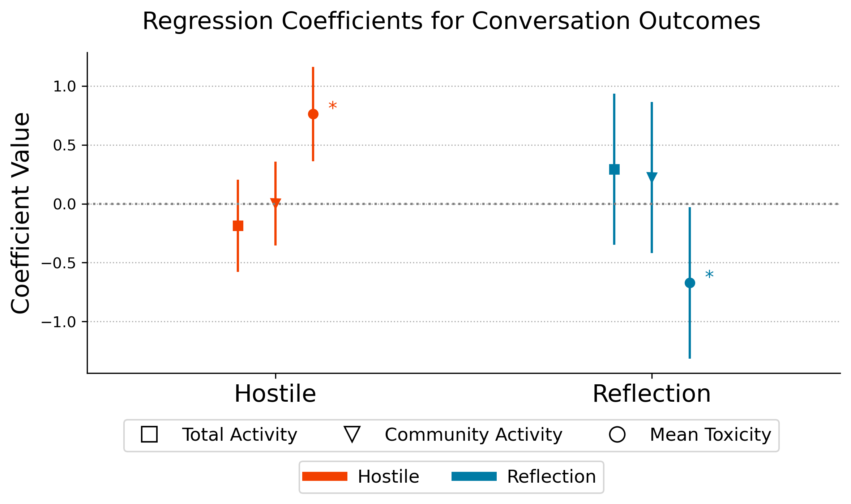Click the red significance asterisk
This screenshot has height=504, width=851.
click(333, 107)
